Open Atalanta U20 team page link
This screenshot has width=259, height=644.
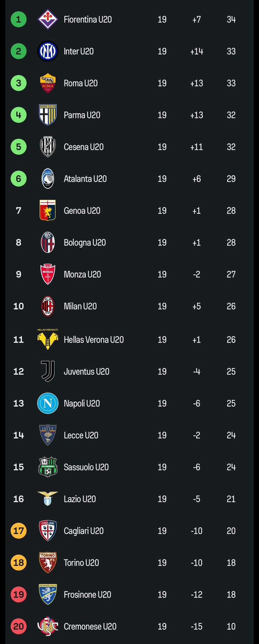85,179
